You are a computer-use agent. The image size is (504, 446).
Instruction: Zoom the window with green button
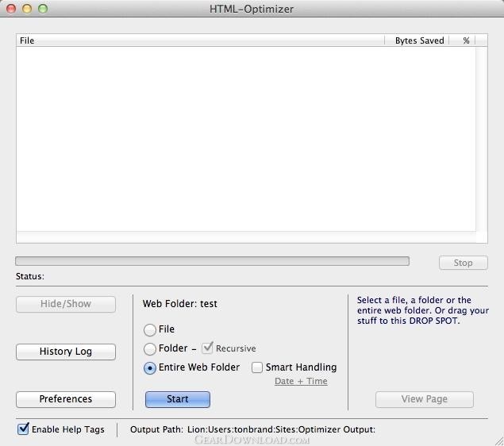coord(43,9)
